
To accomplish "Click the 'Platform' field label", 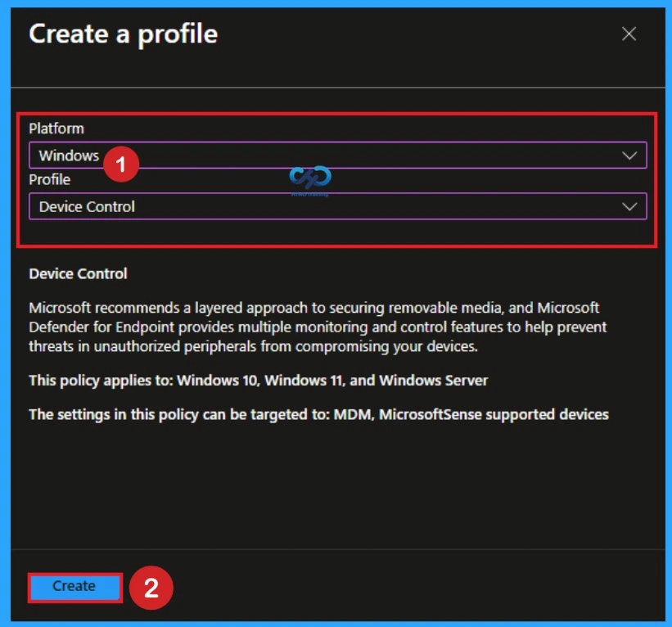I will point(56,129).
